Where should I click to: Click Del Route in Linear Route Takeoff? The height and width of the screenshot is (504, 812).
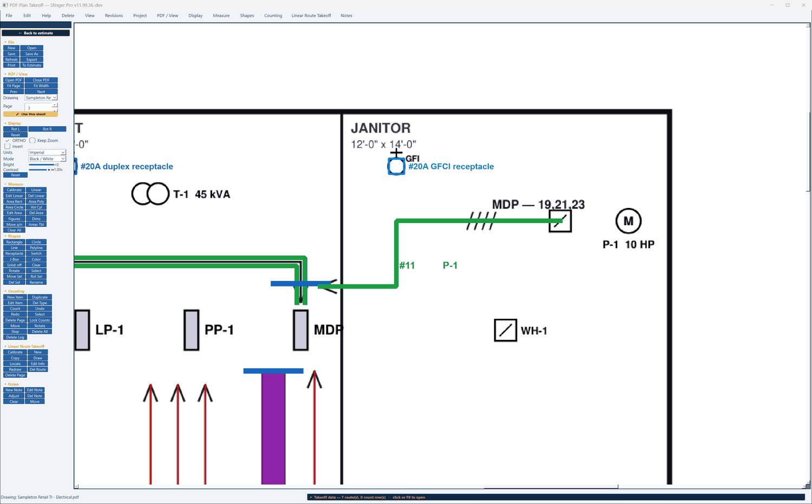tap(38, 370)
